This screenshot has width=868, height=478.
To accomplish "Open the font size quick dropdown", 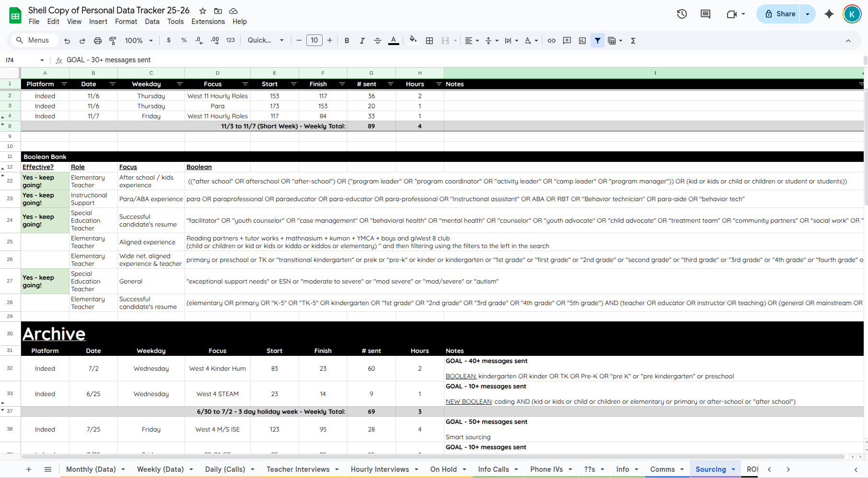I will pyautogui.click(x=282, y=40).
